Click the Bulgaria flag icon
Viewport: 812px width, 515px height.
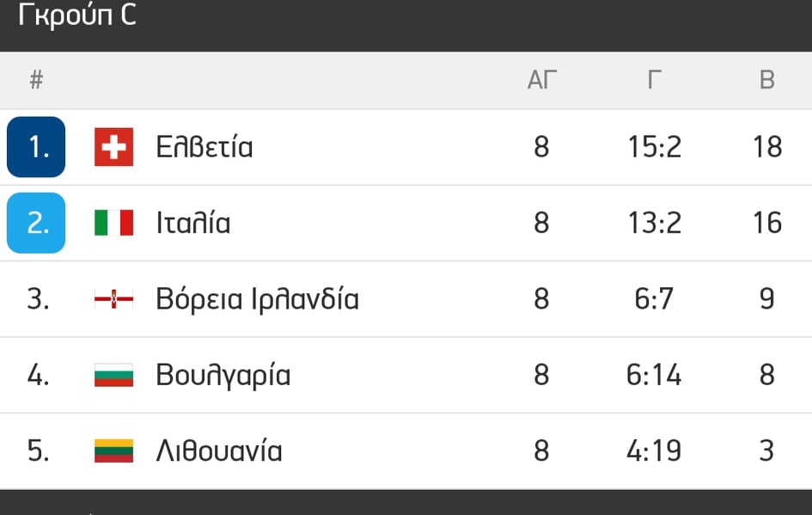(x=113, y=375)
